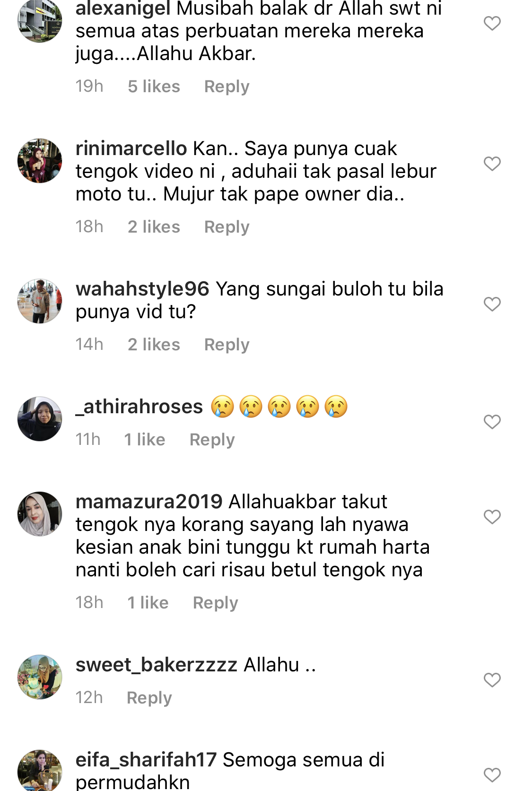Heart the _athirahroses crying emoji comment
Viewport: 532px width, 791px height.
(492, 422)
